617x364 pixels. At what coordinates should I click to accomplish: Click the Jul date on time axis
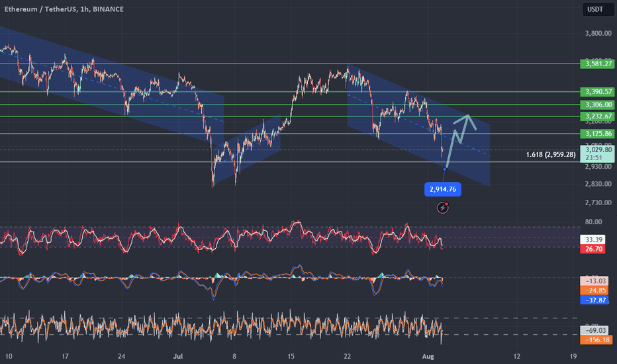coord(178,357)
